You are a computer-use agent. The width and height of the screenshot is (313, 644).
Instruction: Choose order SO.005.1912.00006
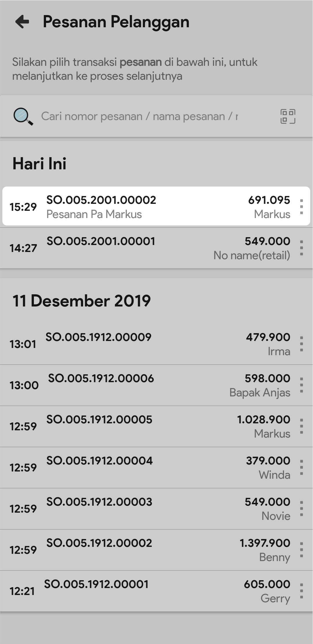click(145, 385)
